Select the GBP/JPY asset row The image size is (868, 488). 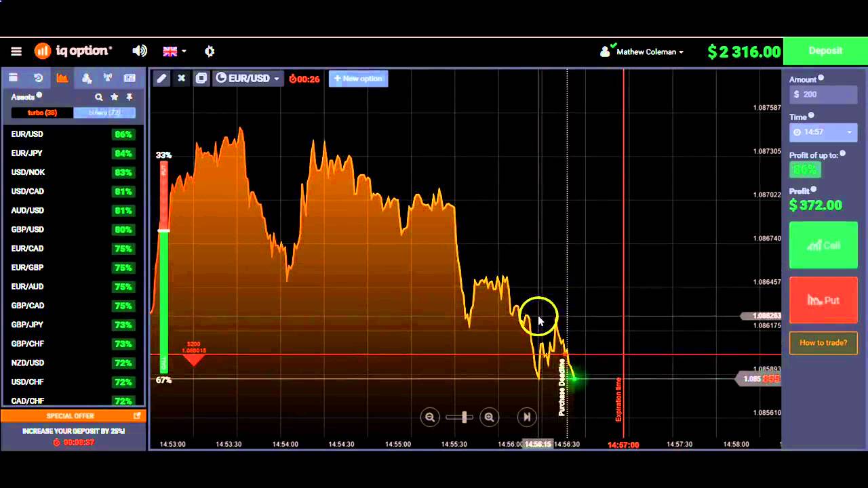pyautogui.click(x=72, y=325)
